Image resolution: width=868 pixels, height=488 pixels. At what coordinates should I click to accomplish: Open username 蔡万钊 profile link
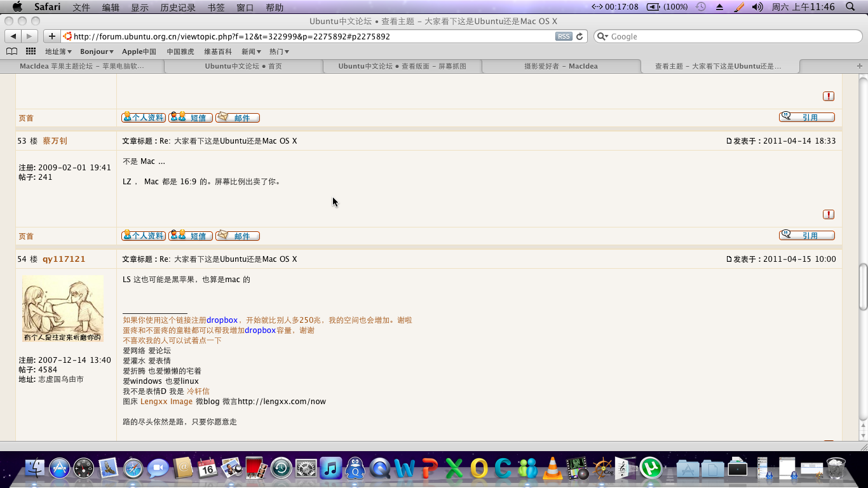pyautogui.click(x=55, y=141)
